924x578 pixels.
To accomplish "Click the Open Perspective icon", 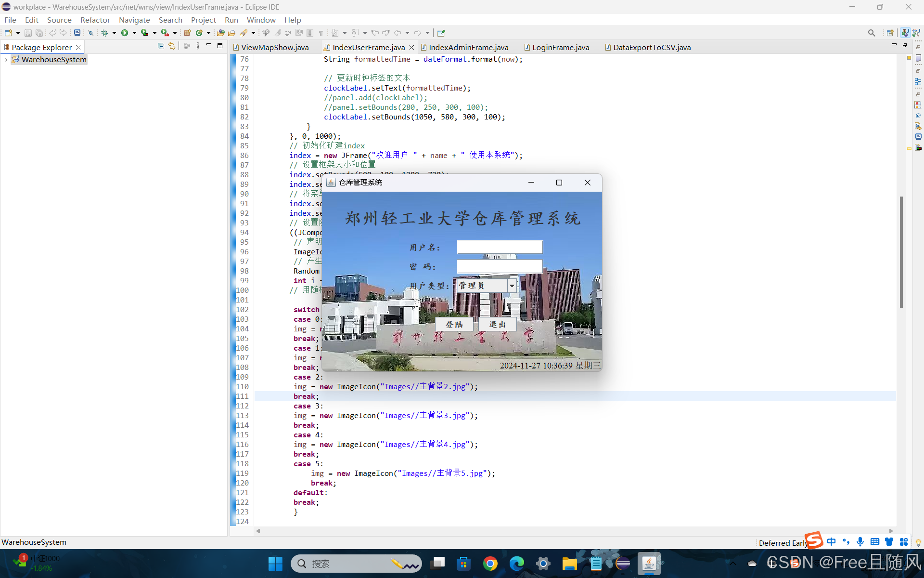I will 890,33.
